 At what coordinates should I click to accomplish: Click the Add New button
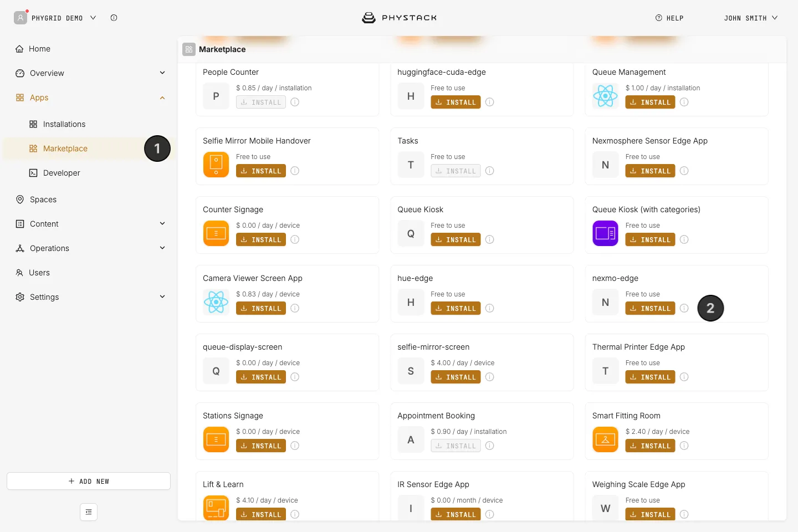tap(89, 481)
